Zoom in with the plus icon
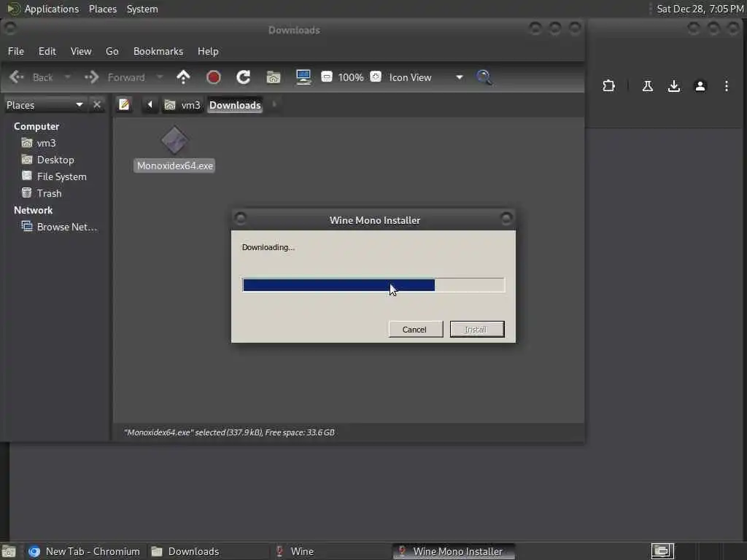 376,77
